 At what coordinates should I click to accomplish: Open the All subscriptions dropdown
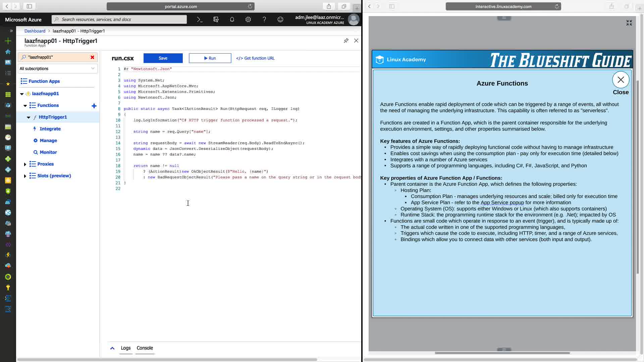[57, 68]
